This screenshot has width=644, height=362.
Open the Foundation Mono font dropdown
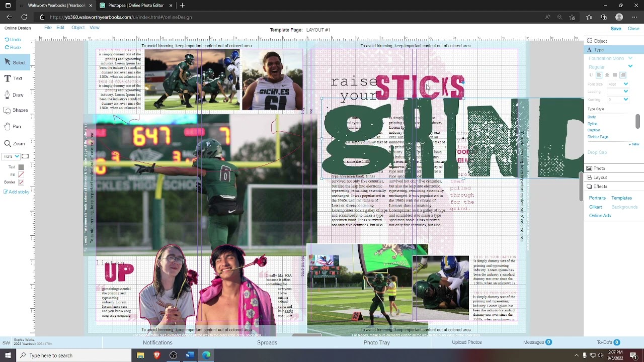(630, 58)
